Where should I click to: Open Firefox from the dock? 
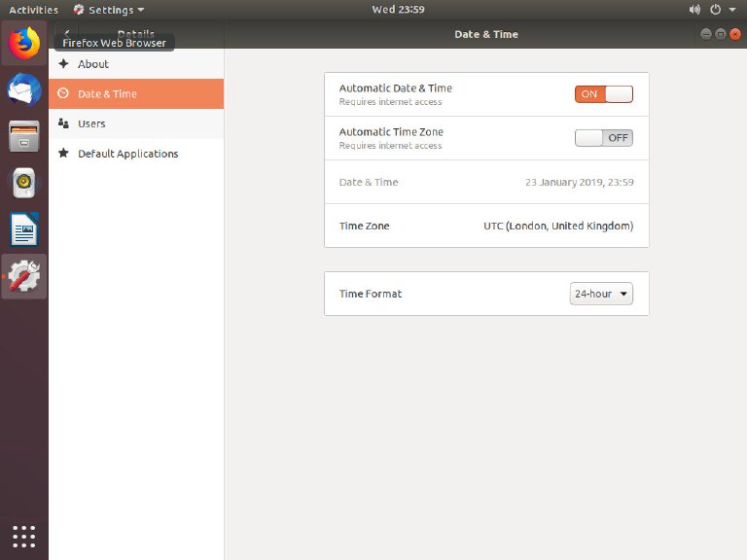24,44
